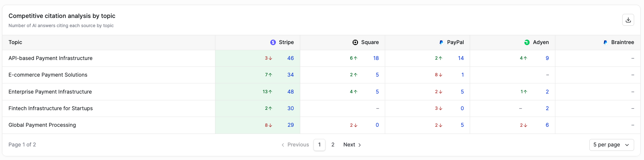Click the Braintree logo icon
644x160 pixels.
(605, 42)
